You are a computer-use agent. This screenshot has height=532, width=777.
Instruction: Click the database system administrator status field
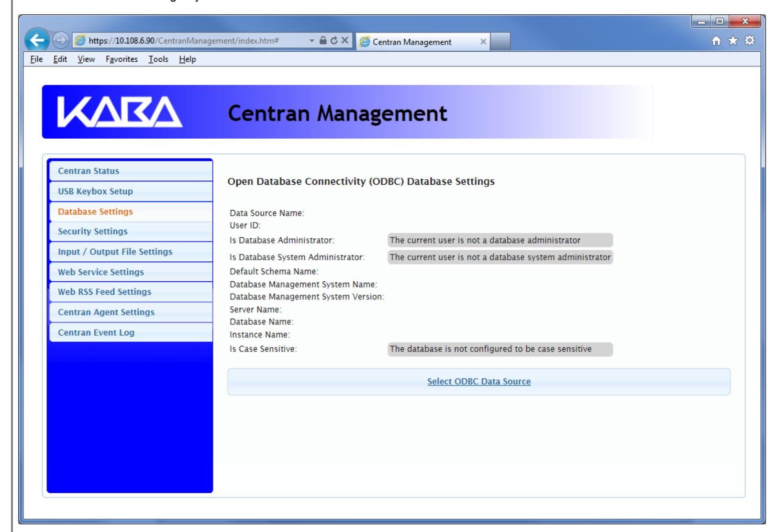[500, 257]
